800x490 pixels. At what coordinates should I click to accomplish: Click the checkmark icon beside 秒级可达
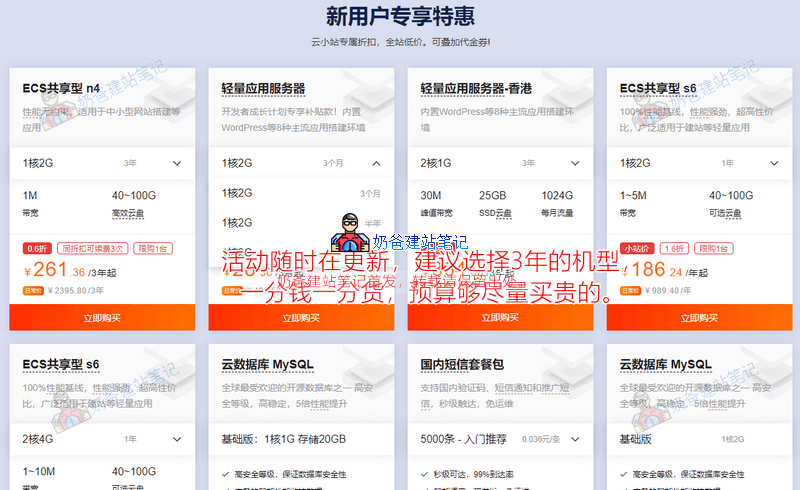click(x=424, y=473)
